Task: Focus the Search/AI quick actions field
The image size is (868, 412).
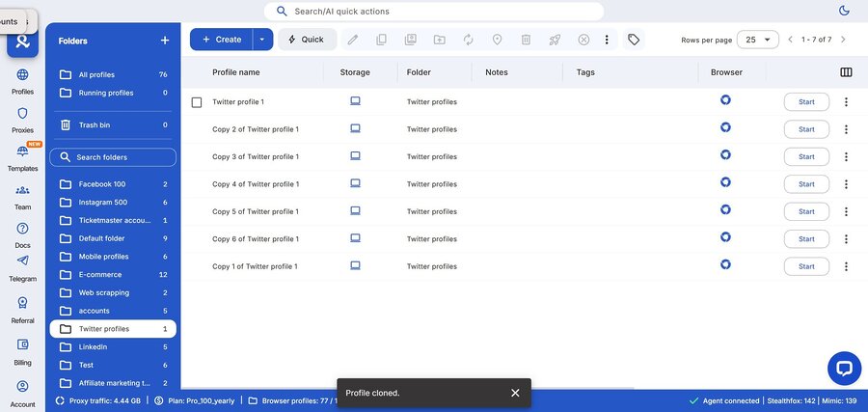Action: 433,11
